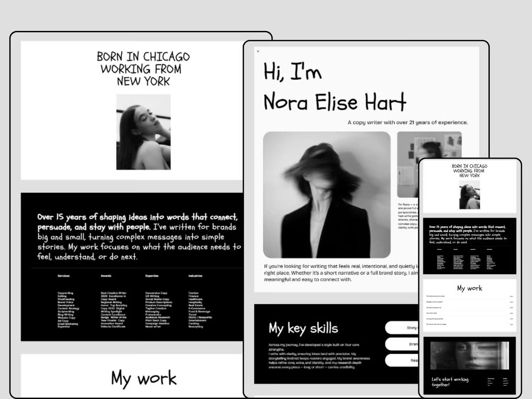Click "Copywriting" under Services
Screen dimensions: 532x399
tap(65, 293)
